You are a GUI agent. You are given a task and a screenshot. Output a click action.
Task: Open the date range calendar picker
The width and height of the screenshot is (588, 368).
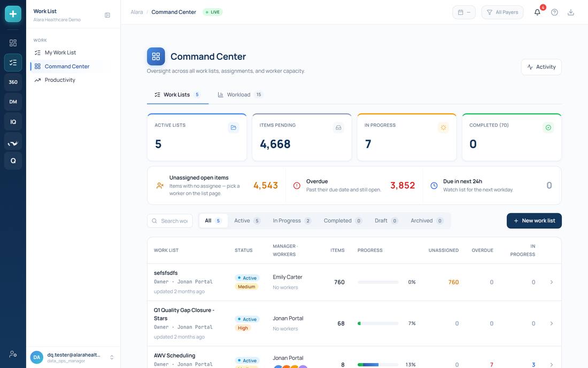coord(464,12)
